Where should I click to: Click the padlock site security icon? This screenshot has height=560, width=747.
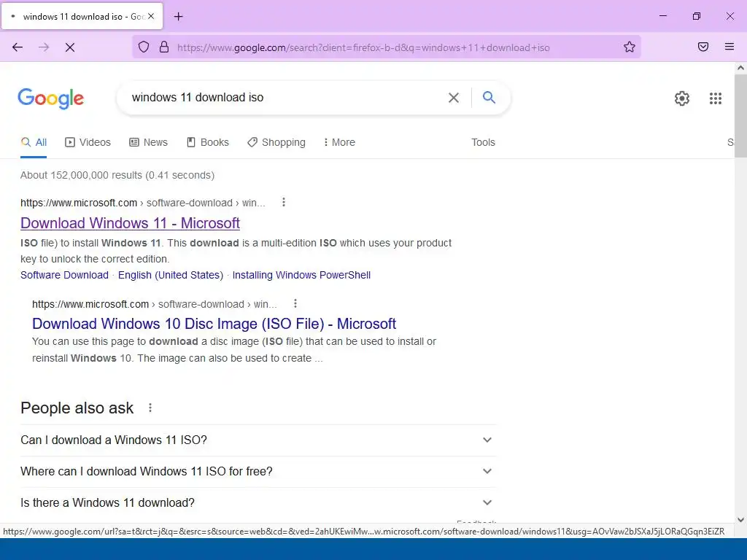[x=164, y=47]
